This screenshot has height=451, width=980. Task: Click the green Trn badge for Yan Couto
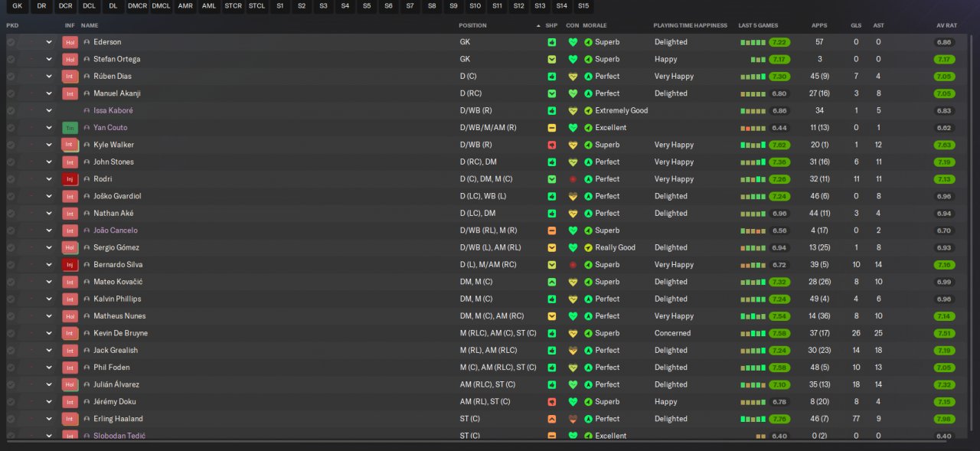[x=70, y=128]
